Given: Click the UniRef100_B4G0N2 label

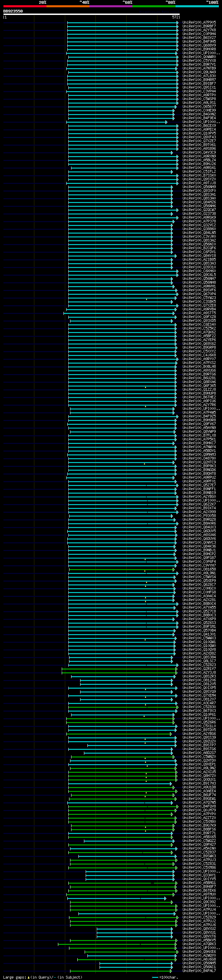Looking at the screenshot, I should 199,114.
